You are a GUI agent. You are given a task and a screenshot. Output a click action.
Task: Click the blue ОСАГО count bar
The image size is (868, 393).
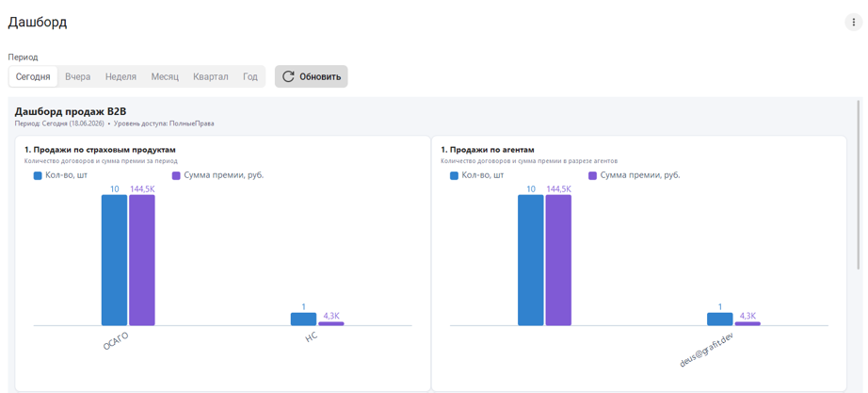tap(115, 260)
